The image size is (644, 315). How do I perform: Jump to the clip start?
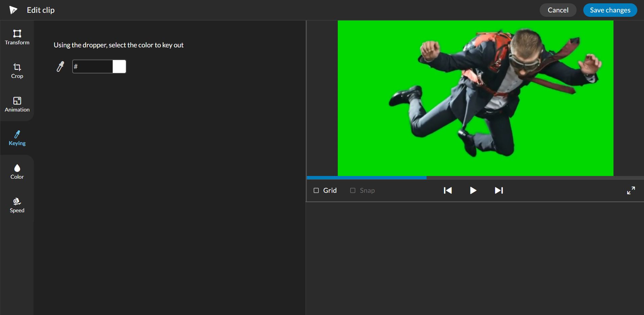pos(447,190)
